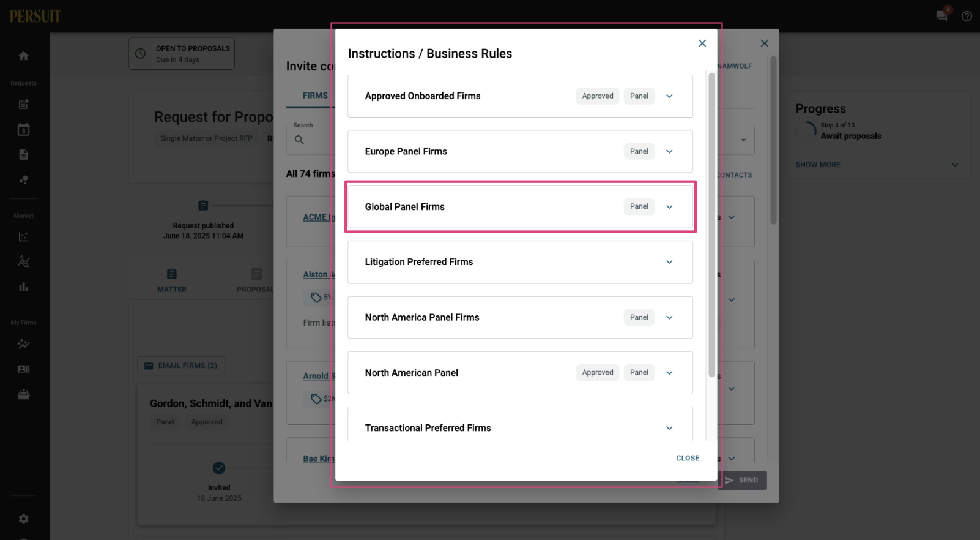Open the Arnold firm link
Screen dimensions: 980x540
(x=319, y=376)
